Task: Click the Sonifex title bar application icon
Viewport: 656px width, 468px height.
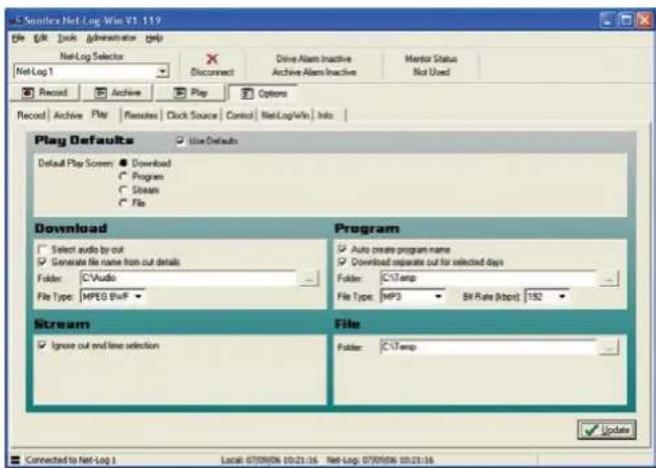Action: 17,20
